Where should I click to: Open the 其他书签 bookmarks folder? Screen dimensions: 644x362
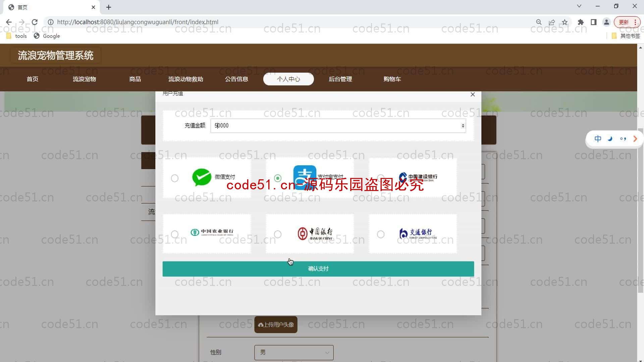pos(626,36)
